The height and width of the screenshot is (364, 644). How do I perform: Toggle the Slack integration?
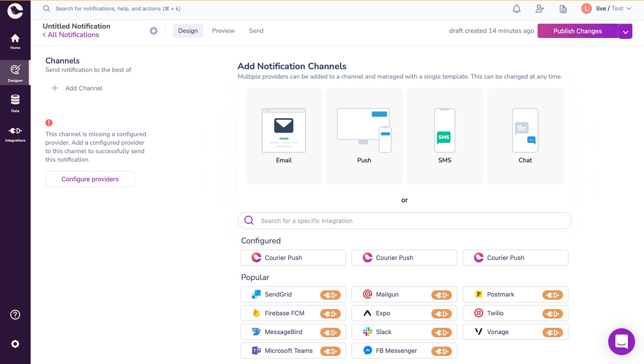point(442,332)
